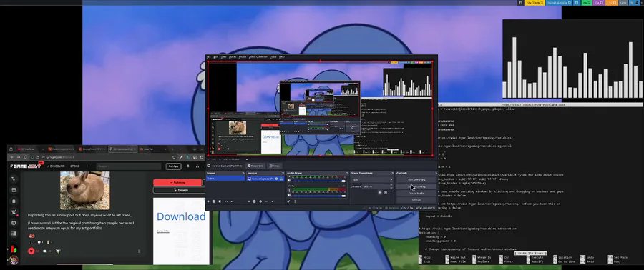This screenshot has height=270, width=644.
Task: Open transition properties three-dot icon
Action: (x=391, y=192)
